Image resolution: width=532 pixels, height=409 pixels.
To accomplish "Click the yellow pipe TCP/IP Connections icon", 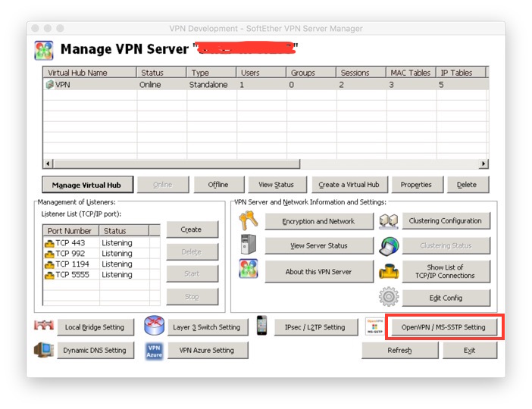I will coord(389,271).
